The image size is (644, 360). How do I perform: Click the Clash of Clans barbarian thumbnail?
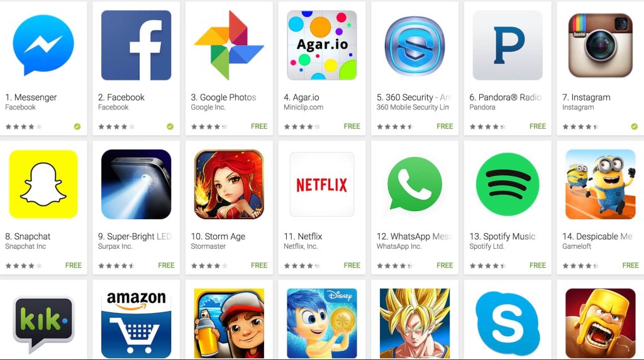601,324
